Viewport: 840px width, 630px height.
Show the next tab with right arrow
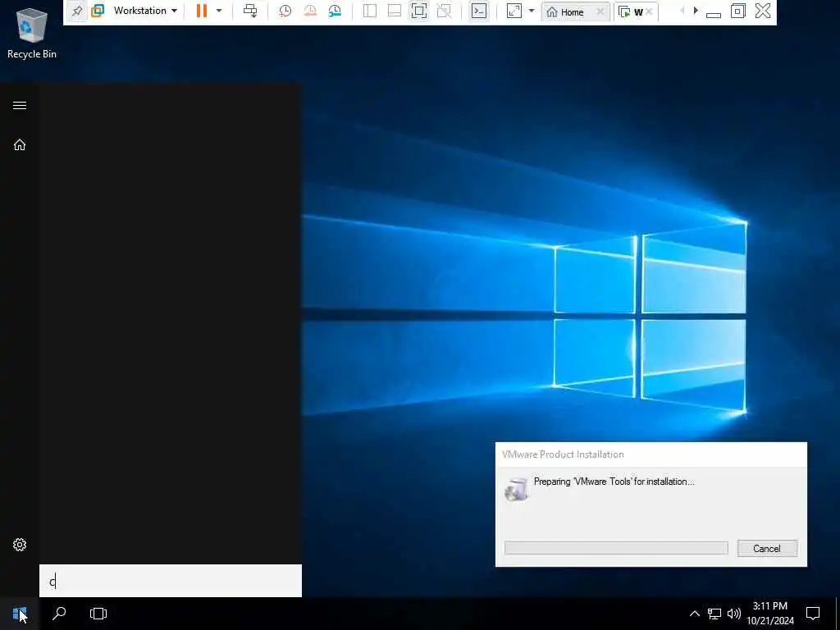696,11
